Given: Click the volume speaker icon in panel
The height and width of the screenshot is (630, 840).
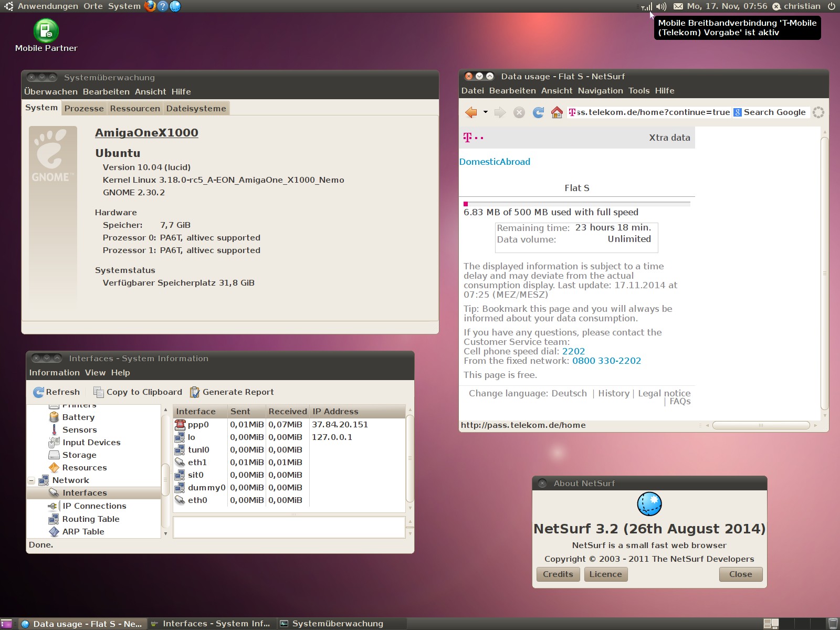Looking at the screenshot, I should point(661,6).
